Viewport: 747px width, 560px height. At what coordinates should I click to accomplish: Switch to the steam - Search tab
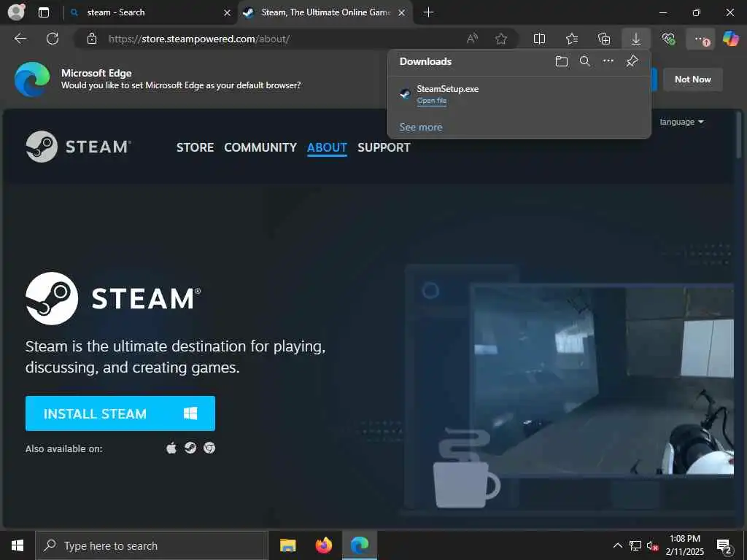(151, 12)
